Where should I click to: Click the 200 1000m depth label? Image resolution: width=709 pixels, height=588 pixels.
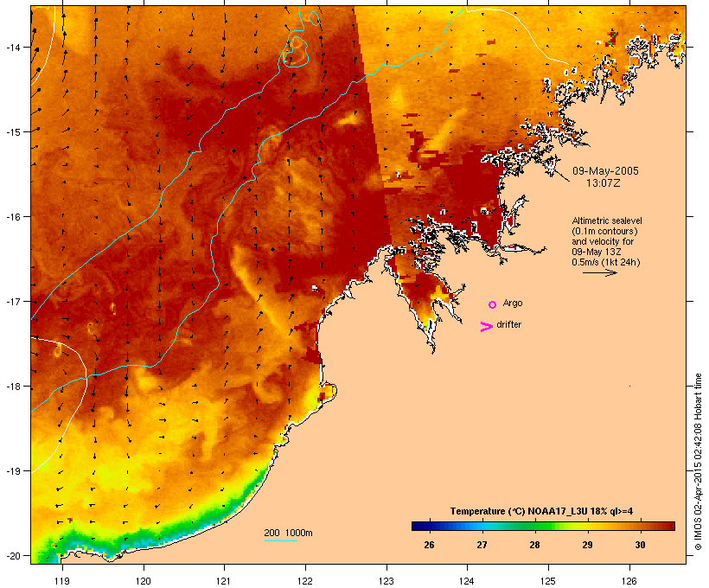click(288, 533)
